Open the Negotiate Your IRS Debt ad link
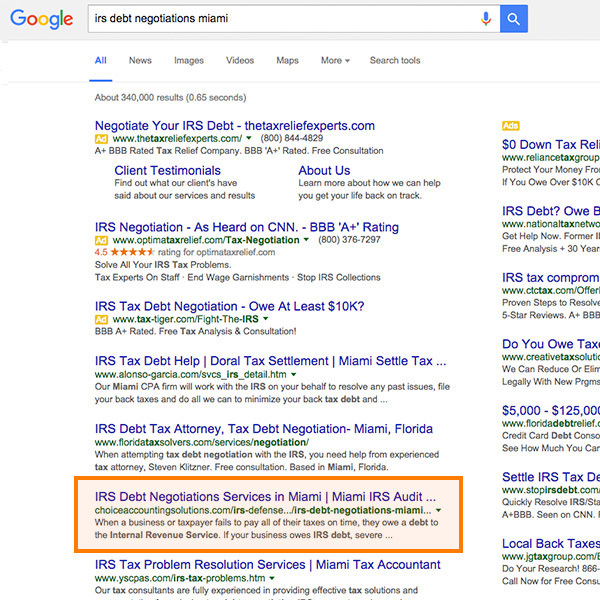Image resolution: width=600 pixels, height=600 pixels. pos(235,126)
